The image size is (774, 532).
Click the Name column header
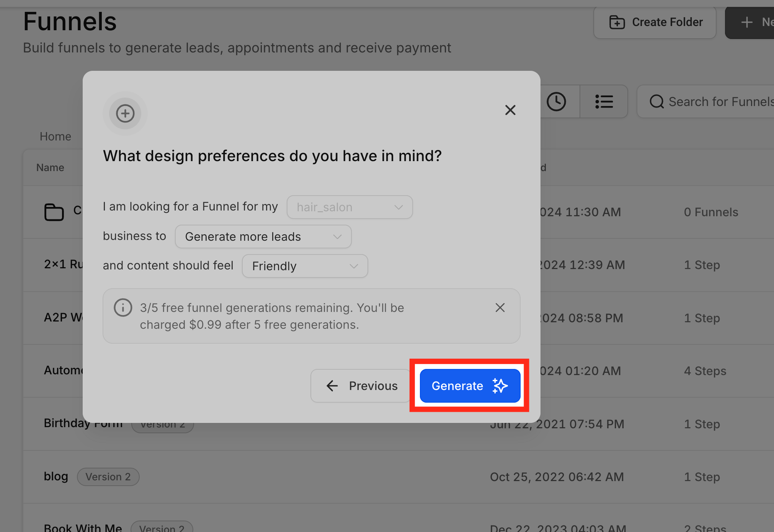click(50, 168)
